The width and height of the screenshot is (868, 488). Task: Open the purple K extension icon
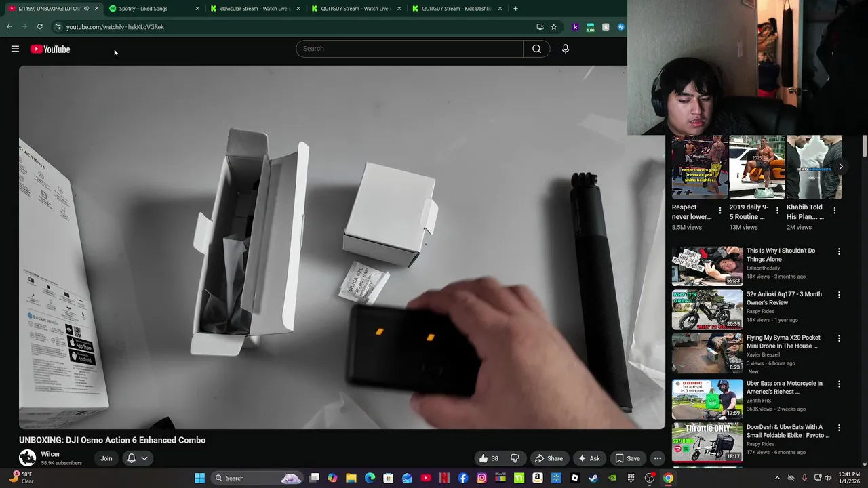click(575, 27)
